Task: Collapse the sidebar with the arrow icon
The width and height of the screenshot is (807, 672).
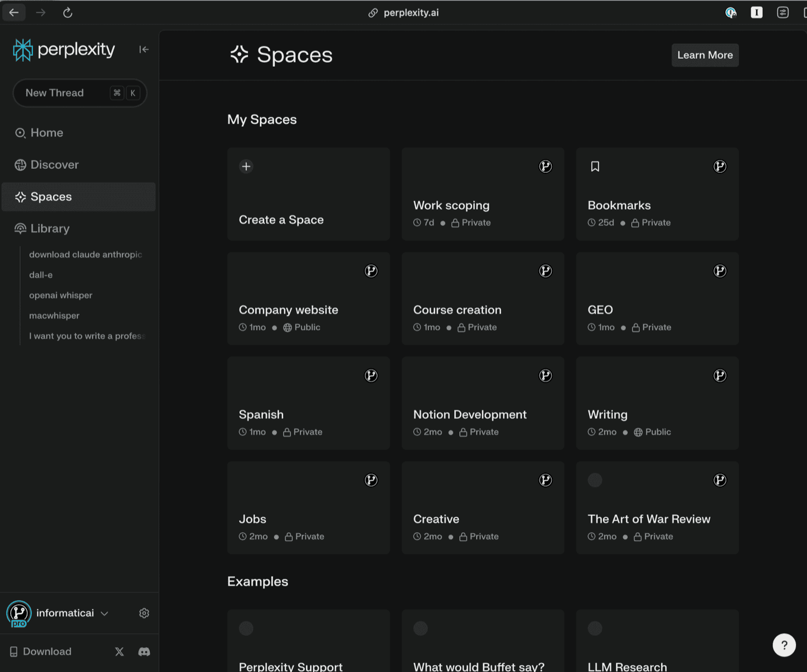Action: (x=144, y=50)
